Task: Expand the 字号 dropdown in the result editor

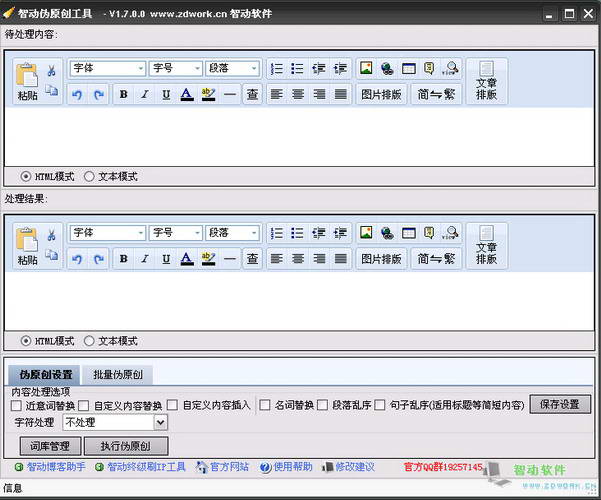Action: pyautogui.click(x=175, y=232)
